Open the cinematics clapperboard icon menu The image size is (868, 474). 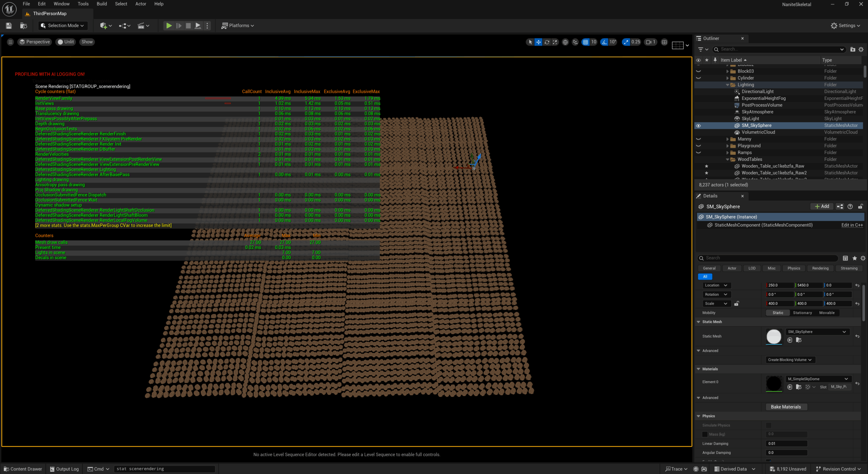coord(143,26)
